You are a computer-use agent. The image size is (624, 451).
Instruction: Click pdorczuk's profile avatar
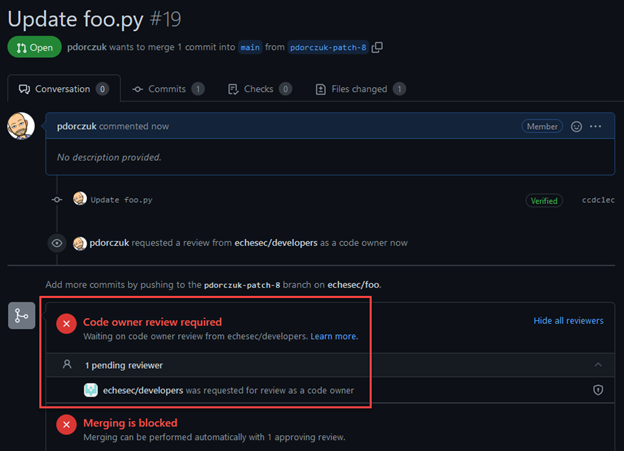coord(21,127)
